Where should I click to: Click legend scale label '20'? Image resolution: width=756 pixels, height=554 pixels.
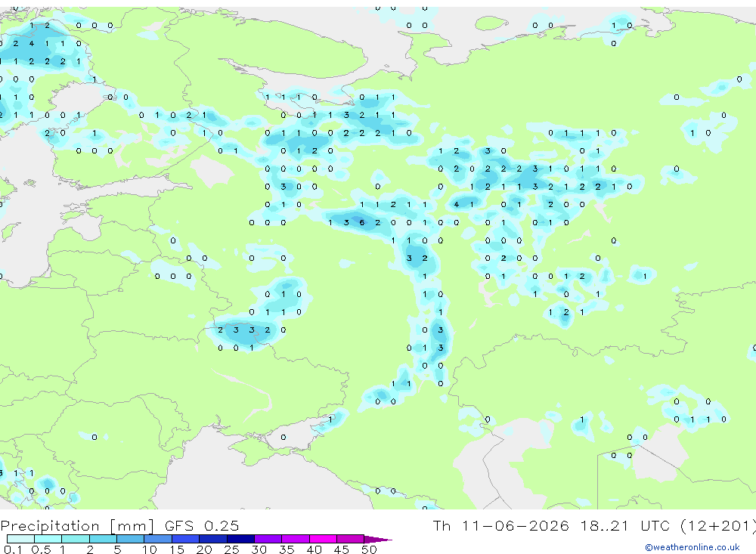[x=204, y=549]
